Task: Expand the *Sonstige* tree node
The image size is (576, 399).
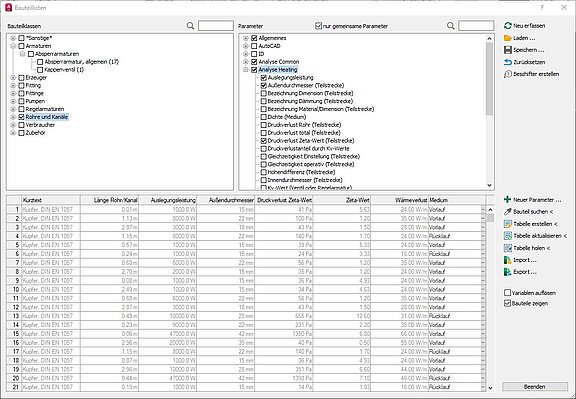Action: tap(13, 38)
